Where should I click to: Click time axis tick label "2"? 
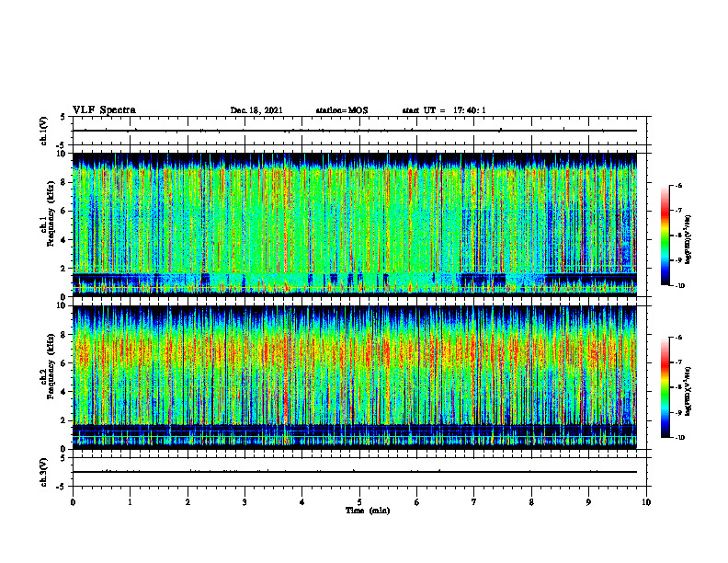point(188,502)
